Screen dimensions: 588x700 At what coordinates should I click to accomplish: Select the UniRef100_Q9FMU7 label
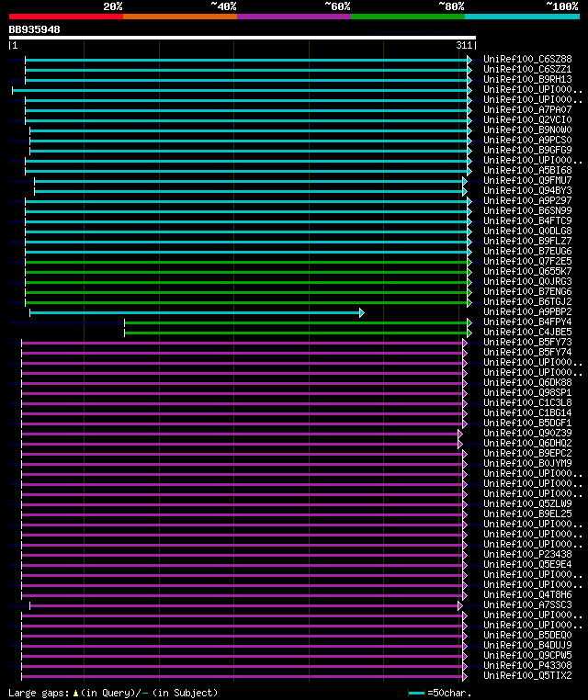pyautogui.click(x=527, y=180)
